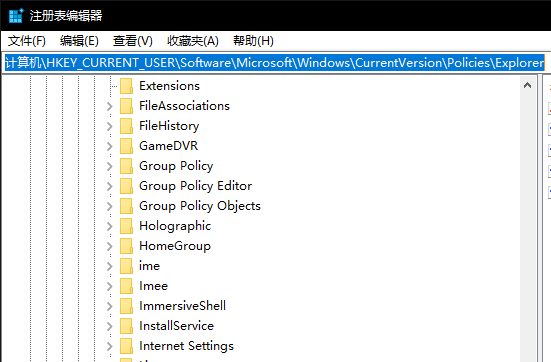Expand the Internet Settings key
This screenshot has width=551, height=362.
[110, 347]
